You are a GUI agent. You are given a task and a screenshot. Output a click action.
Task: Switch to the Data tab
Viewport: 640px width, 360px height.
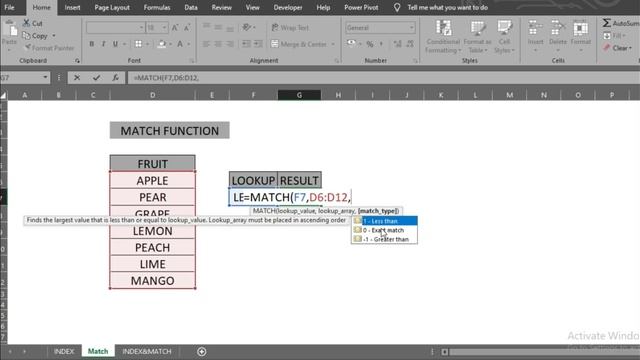point(191,7)
